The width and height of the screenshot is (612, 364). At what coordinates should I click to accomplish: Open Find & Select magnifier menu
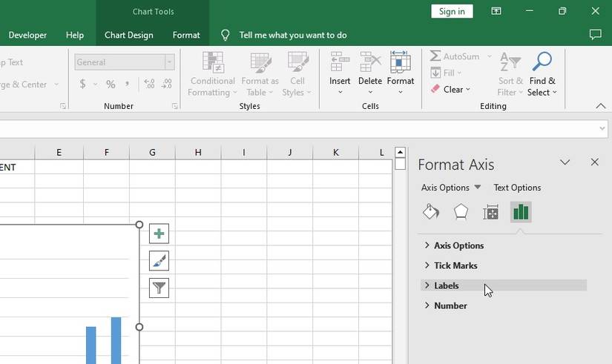(542, 74)
